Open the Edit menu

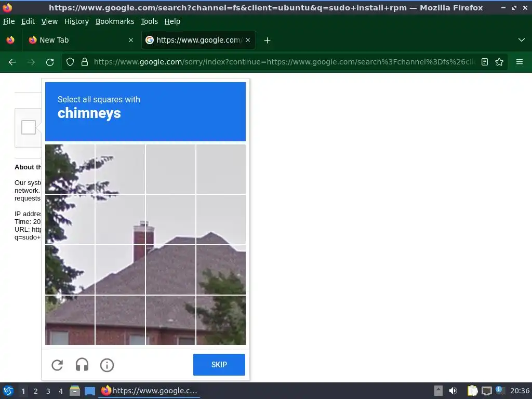click(28, 21)
